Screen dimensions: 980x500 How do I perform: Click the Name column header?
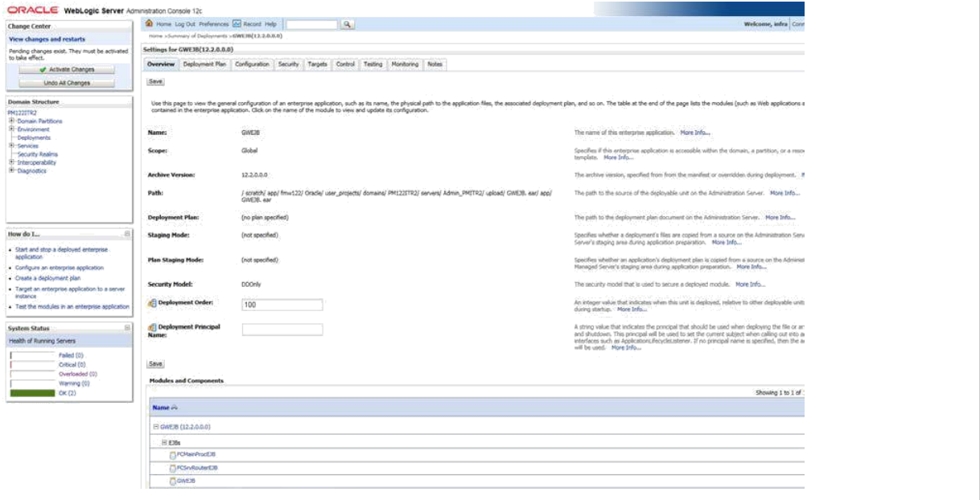pos(159,408)
